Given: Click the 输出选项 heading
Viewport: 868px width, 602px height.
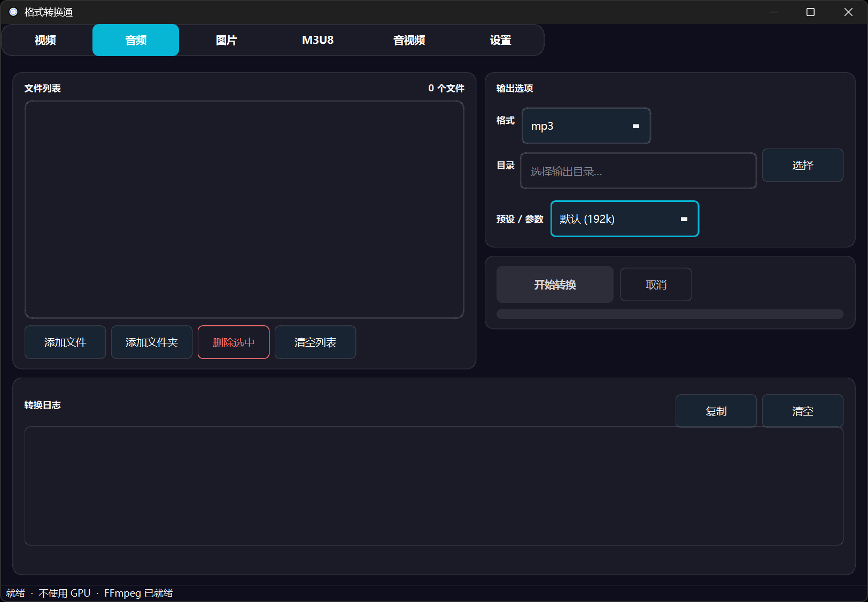Looking at the screenshot, I should pos(515,88).
